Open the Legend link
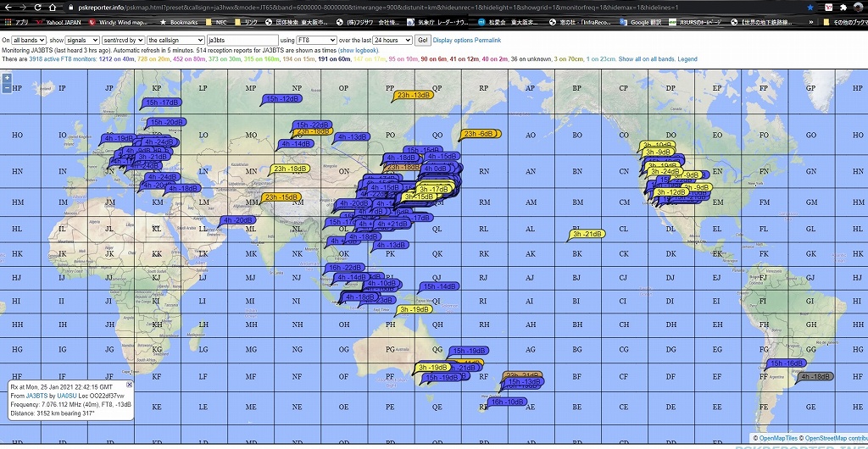The image size is (868, 449). point(687,59)
